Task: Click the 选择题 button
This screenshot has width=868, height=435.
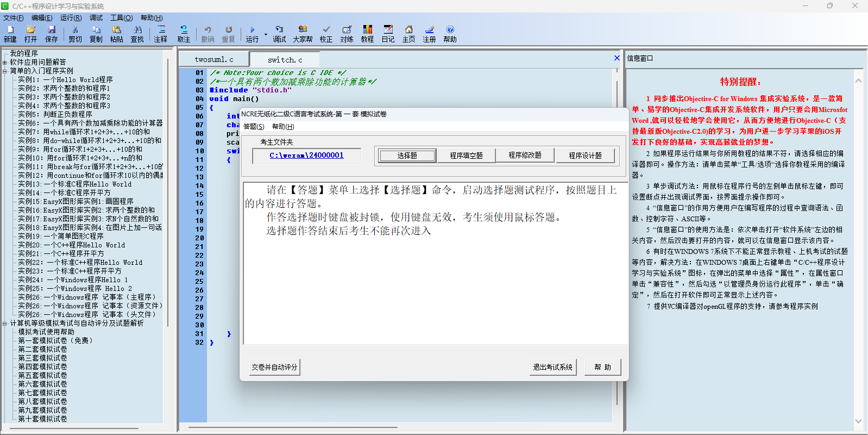Action: [x=407, y=156]
